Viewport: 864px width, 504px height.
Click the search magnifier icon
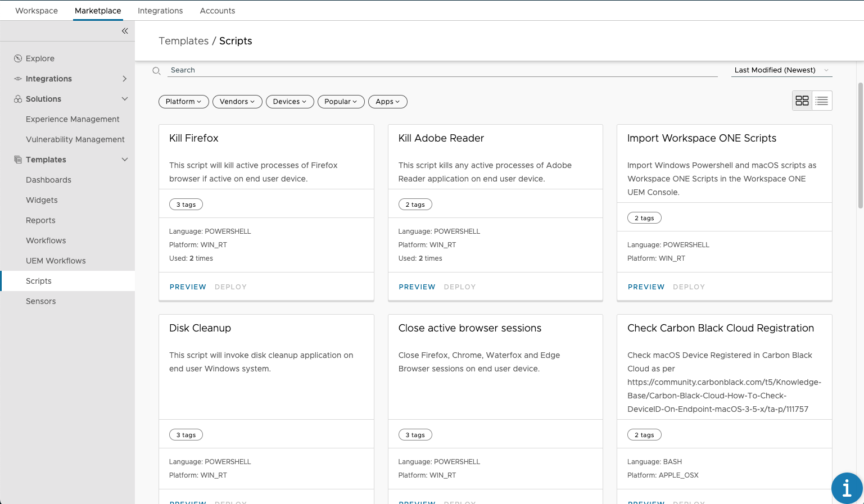point(157,70)
